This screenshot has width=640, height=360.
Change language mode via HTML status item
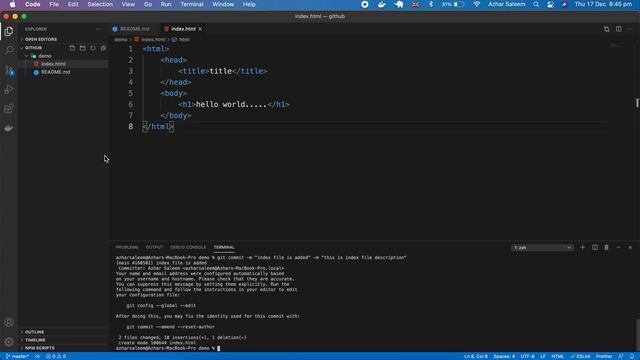pyautogui.click(x=558, y=356)
